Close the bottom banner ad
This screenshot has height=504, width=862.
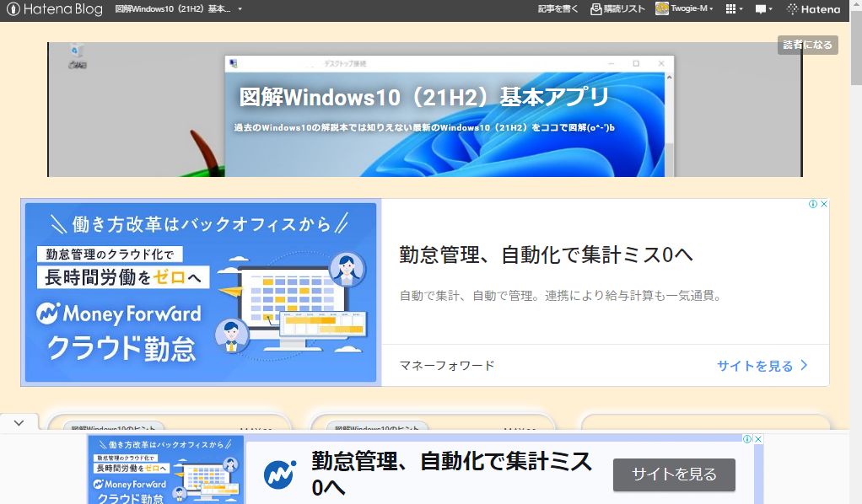click(758, 438)
